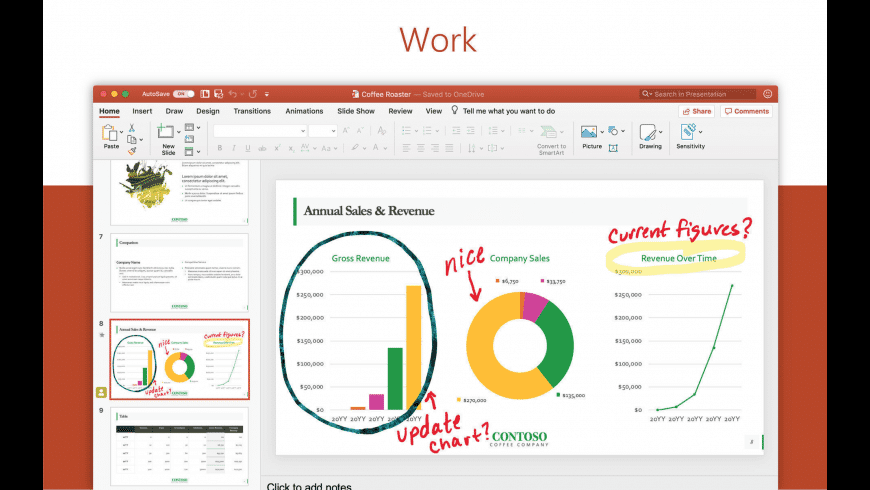Click the Shapes icon
Screen dimensions: 870x490
[x=613, y=131]
